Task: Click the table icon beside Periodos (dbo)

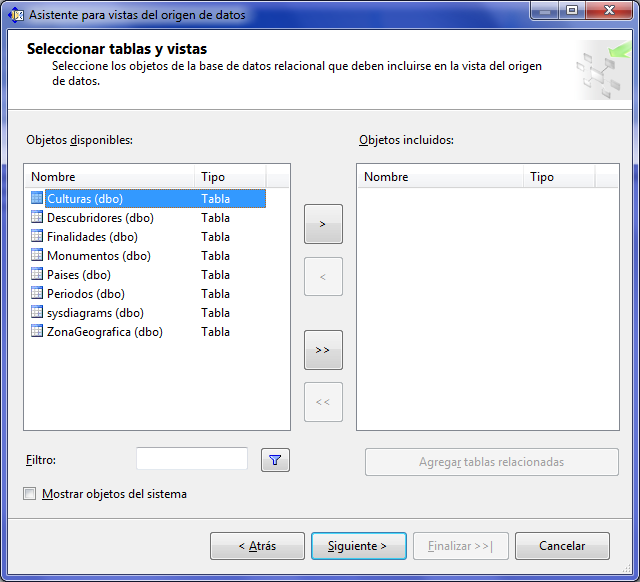Action: tap(37, 293)
